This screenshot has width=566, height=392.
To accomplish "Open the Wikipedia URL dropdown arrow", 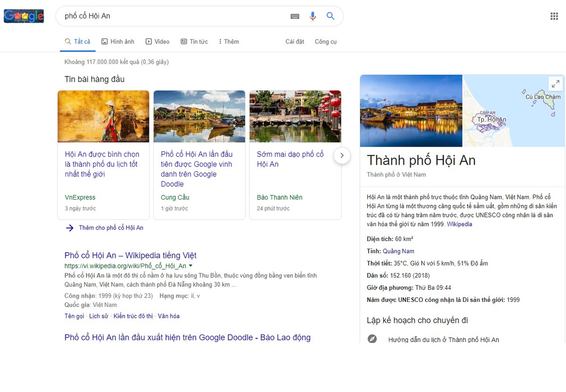I will (191, 266).
